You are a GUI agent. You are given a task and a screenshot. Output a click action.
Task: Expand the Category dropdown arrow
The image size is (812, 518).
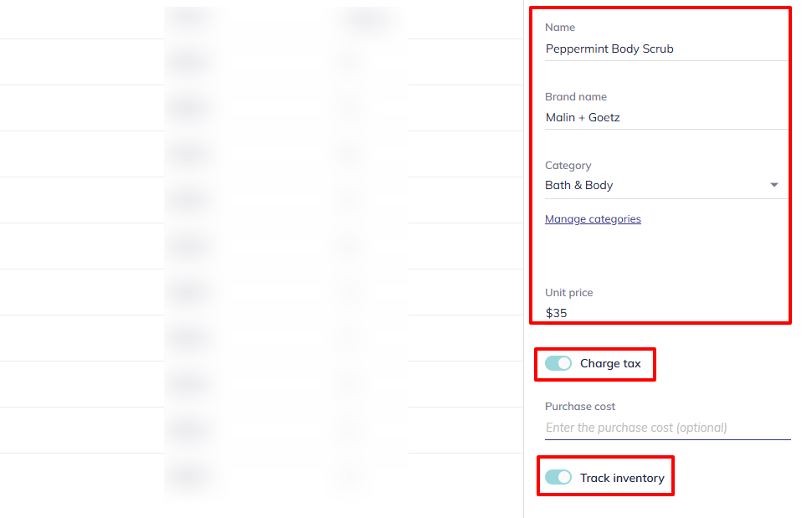coord(774,185)
